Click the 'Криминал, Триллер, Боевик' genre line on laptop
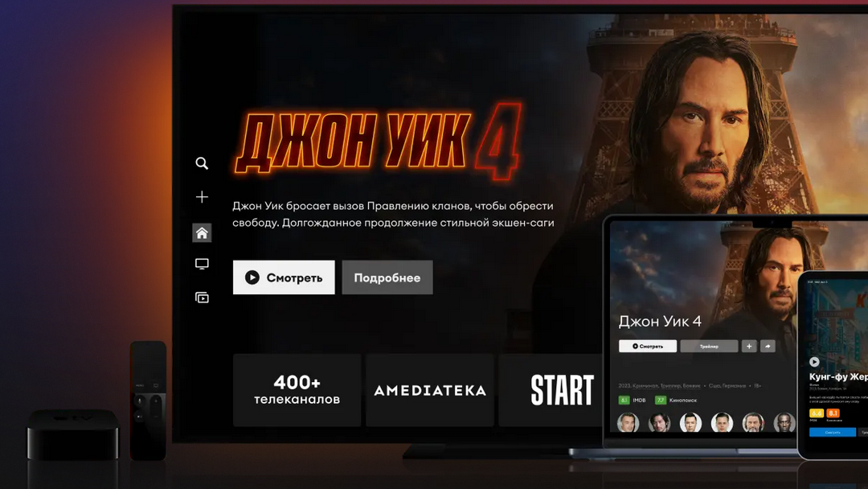This screenshot has height=489, width=868. tap(667, 385)
